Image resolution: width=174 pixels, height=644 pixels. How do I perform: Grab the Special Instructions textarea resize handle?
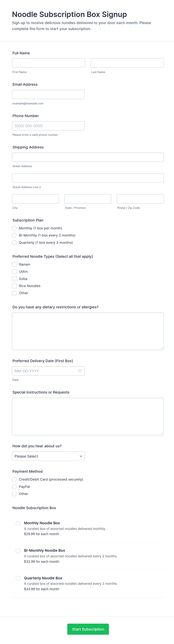point(162,433)
